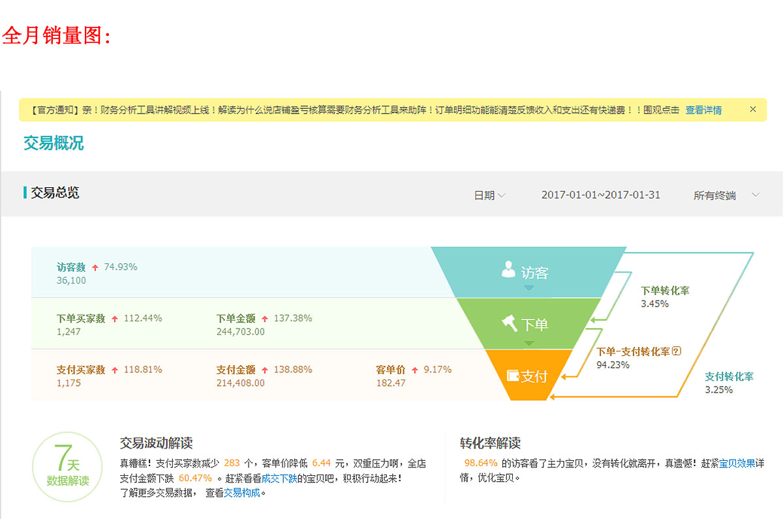The width and height of the screenshot is (783, 532).
Task: Click the 138.88% growth percentage
Action: [x=293, y=369]
